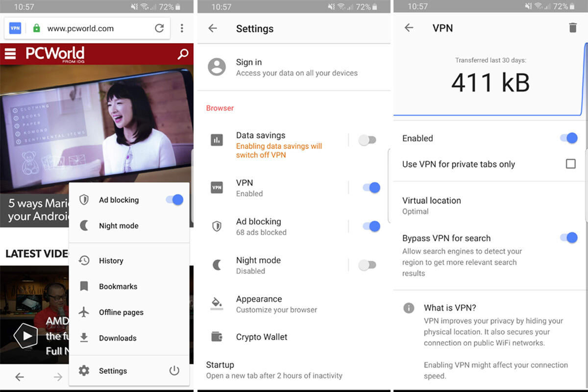Go back from the VPN screen
The height and width of the screenshot is (392, 588).
[409, 28]
